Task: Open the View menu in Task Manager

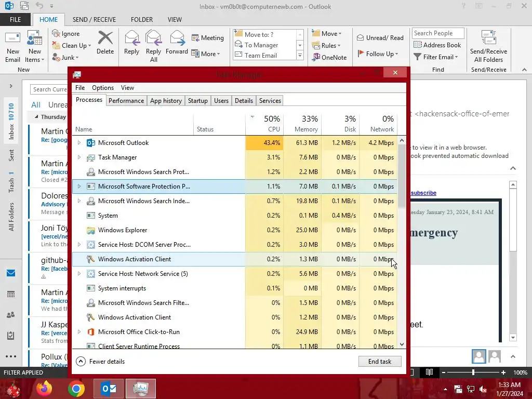Action: [128, 87]
